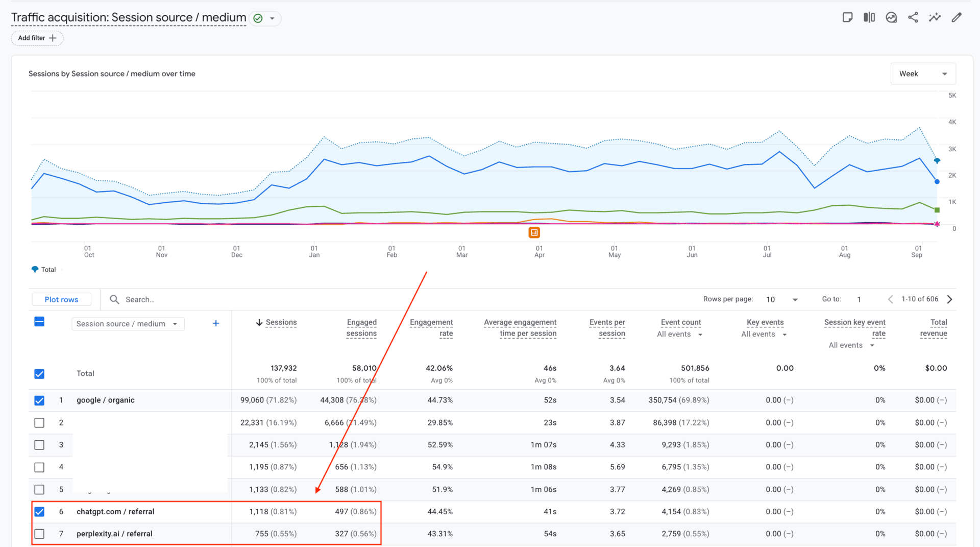
Task: Check the perplexity.ai / referral row checkbox
Action: [39, 534]
